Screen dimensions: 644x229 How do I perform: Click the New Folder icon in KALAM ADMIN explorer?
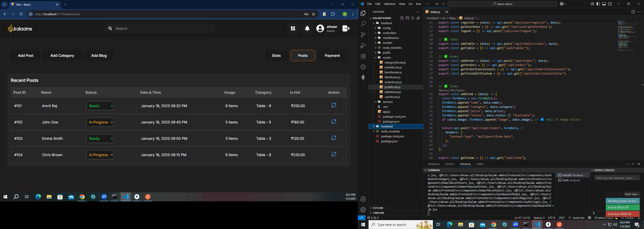407,18
